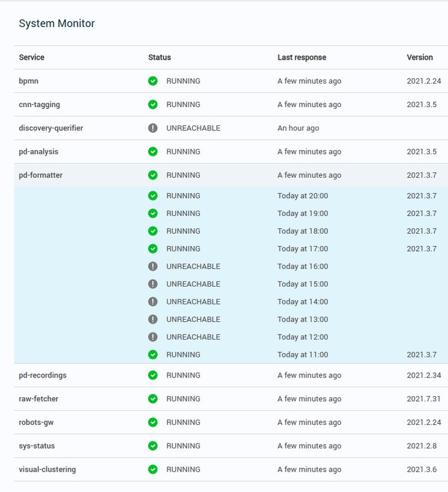The width and height of the screenshot is (448, 492).
Task: Click the green status icon beside cnn-tagging
Action: click(x=152, y=105)
